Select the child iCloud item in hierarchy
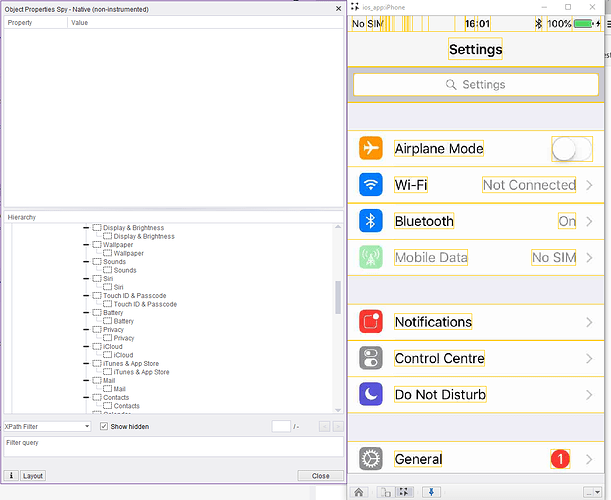Image resolution: width=611 pixels, height=500 pixels. pos(123,355)
